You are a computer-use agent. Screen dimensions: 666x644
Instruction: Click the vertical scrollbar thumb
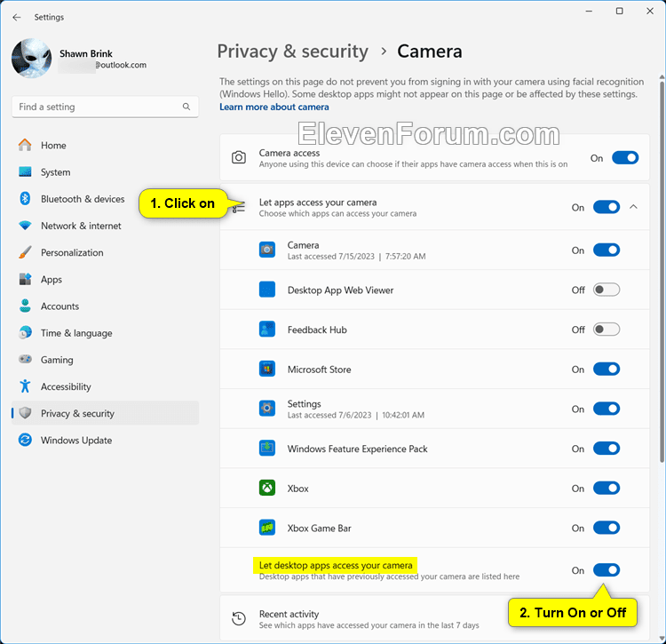[662, 271]
